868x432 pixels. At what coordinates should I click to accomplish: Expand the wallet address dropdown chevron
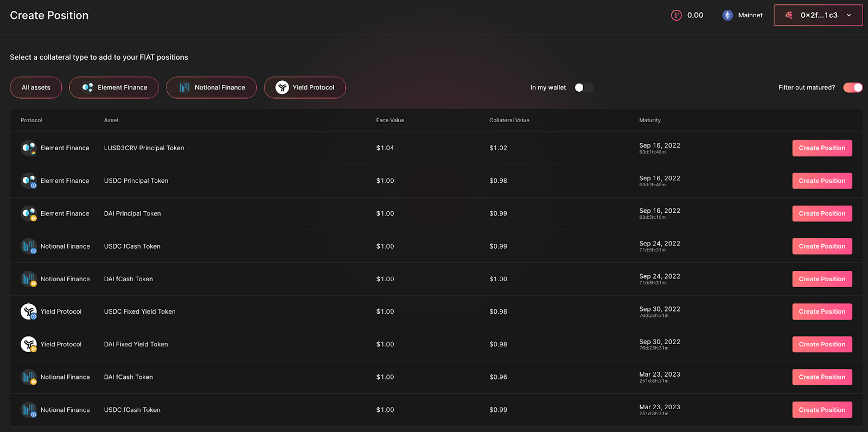[x=849, y=15]
